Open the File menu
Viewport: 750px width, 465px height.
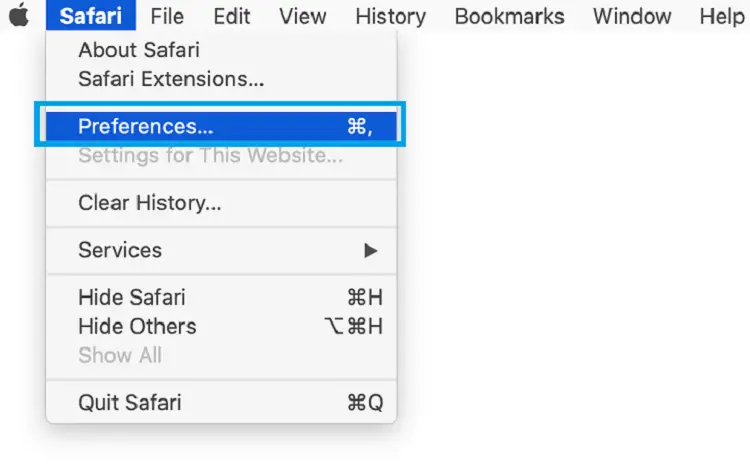click(167, 16)
